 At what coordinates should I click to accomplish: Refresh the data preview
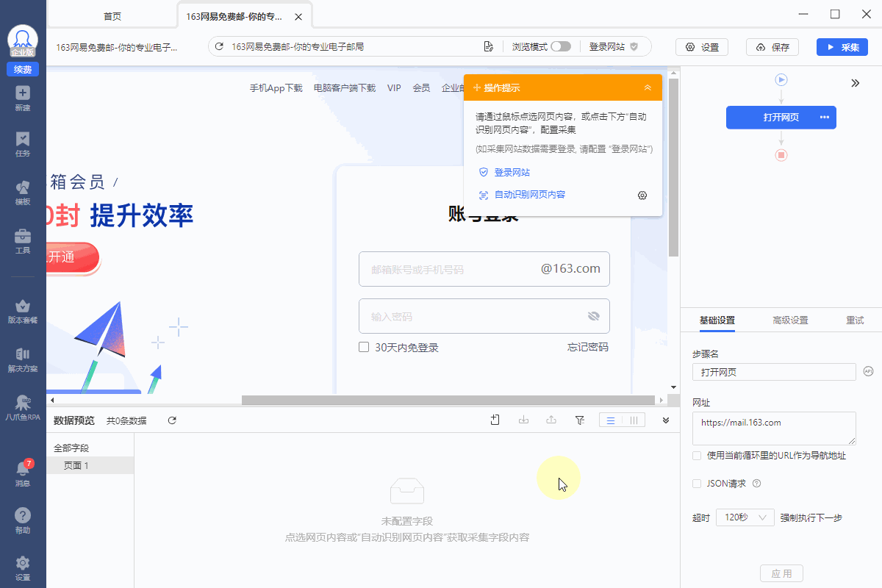[x=172, y=420]
